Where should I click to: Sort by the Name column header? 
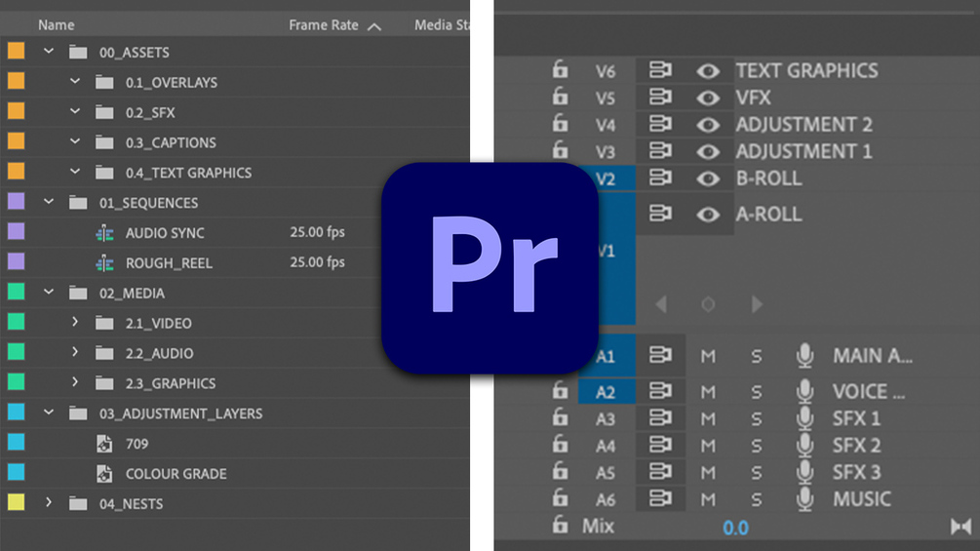click(x=57, y=25)
